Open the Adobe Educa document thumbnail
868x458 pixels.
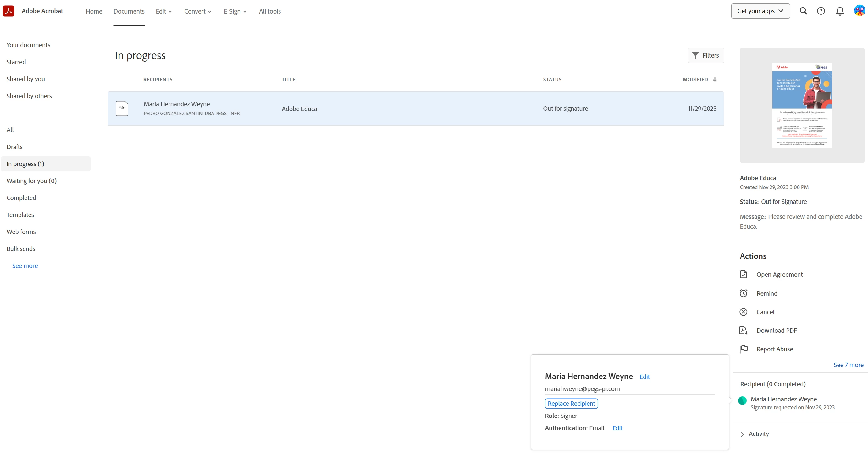(802, 105)
